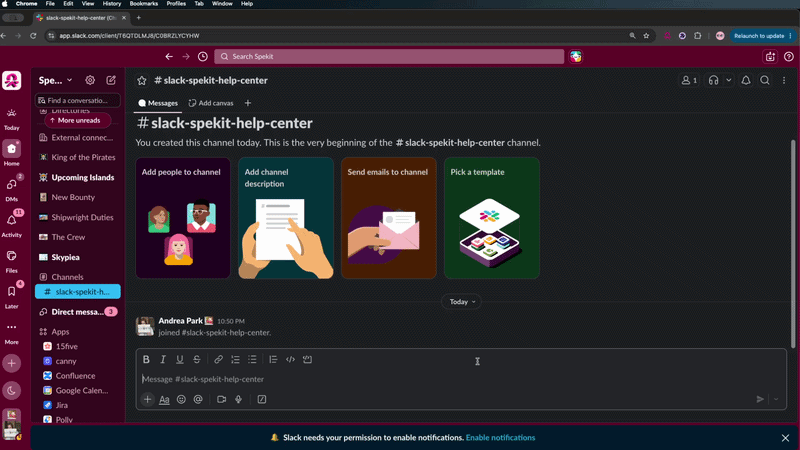800x450 pixels.
Task: Open the Jira app
Action: 78,405
